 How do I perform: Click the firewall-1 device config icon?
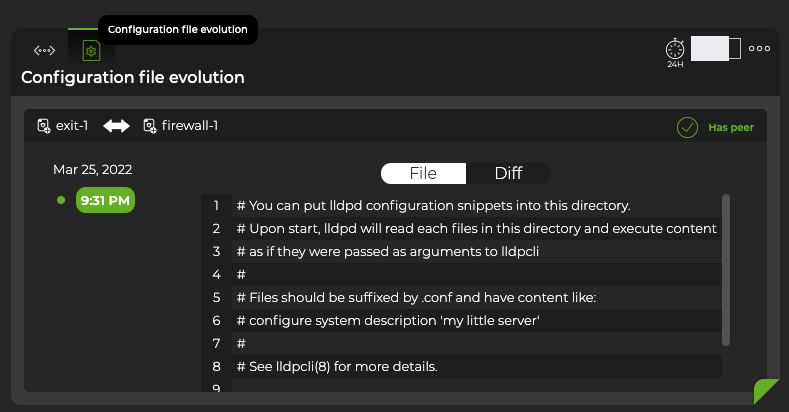point(149,126)
